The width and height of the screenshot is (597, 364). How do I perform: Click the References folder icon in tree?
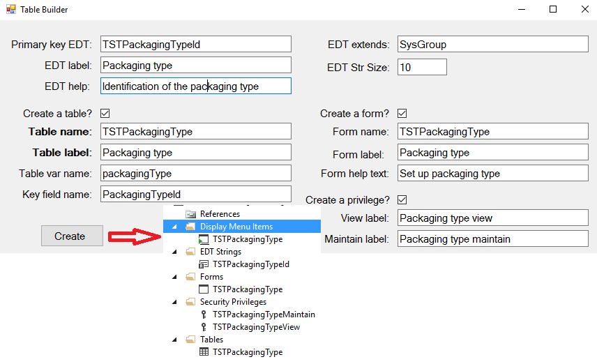191,214
